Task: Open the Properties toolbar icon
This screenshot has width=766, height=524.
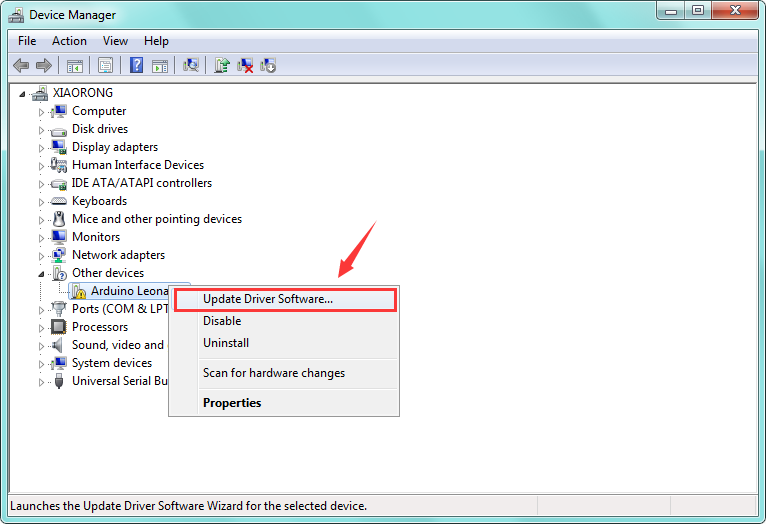Action: (105, 65)
